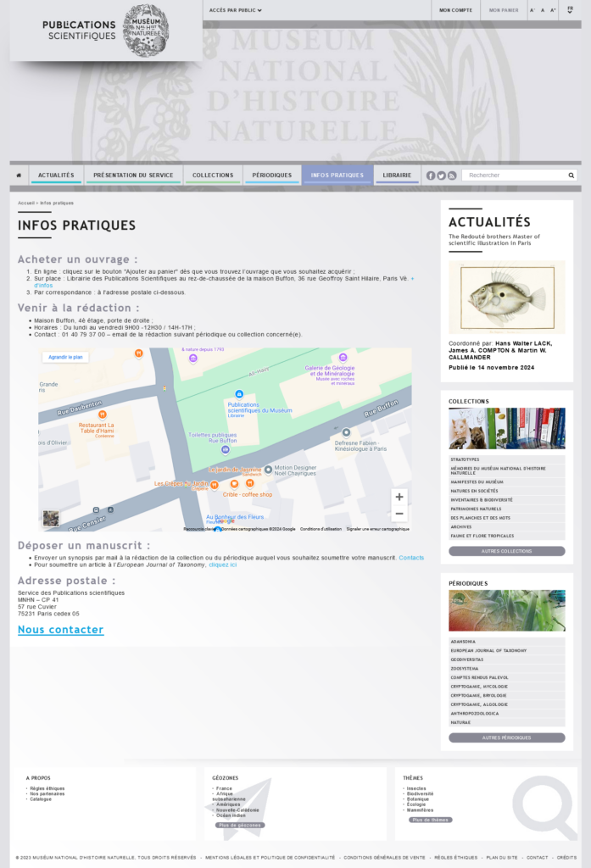
Task: Open Faune et flore tropicales collection
Action: 507,536
